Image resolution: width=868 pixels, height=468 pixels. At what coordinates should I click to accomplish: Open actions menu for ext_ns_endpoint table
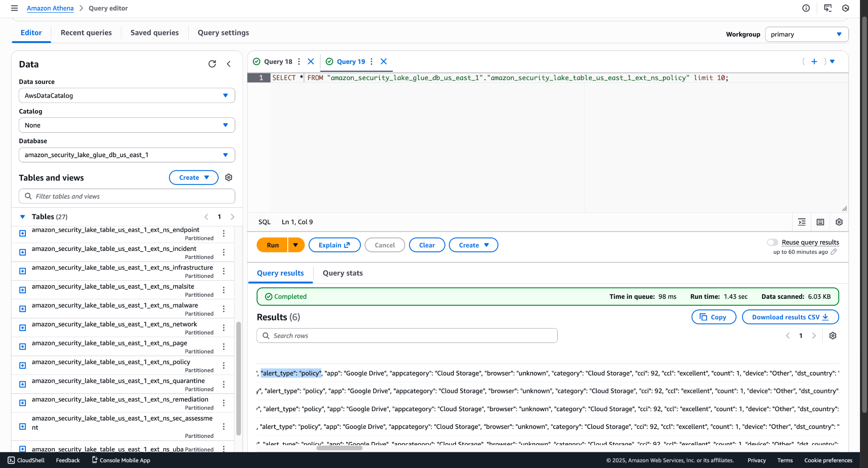[224, 233]
